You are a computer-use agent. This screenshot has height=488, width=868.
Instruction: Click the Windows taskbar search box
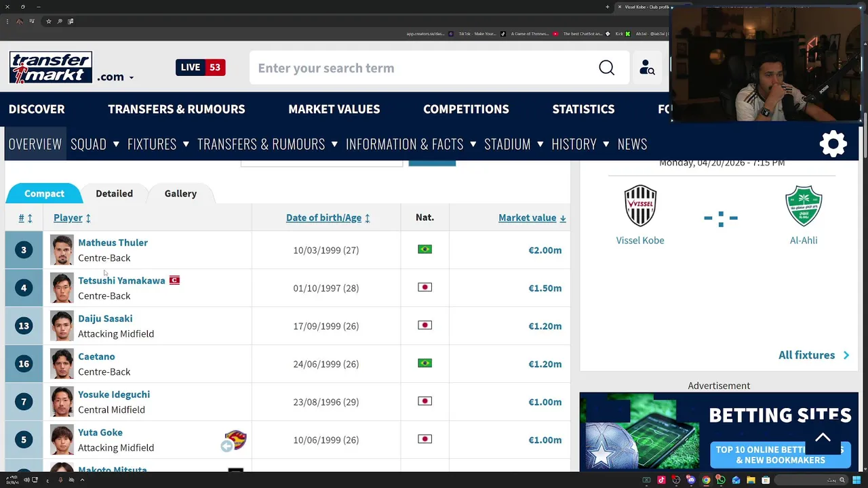point(812,480)
